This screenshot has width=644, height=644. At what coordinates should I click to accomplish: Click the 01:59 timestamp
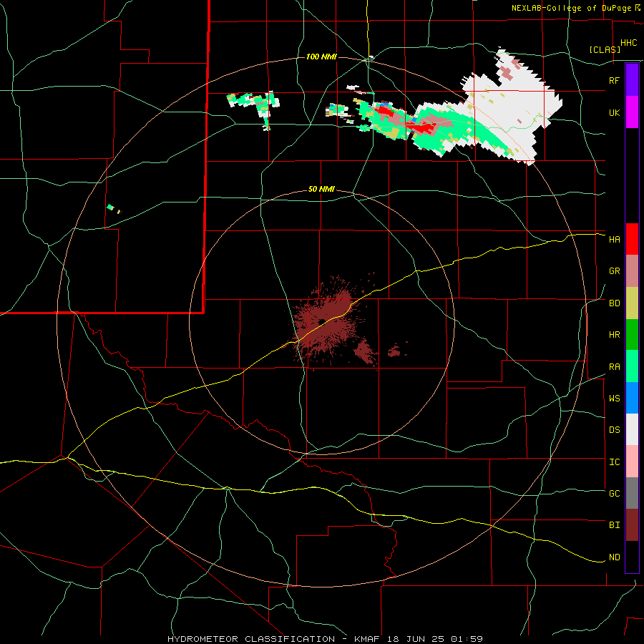[468, 639]
